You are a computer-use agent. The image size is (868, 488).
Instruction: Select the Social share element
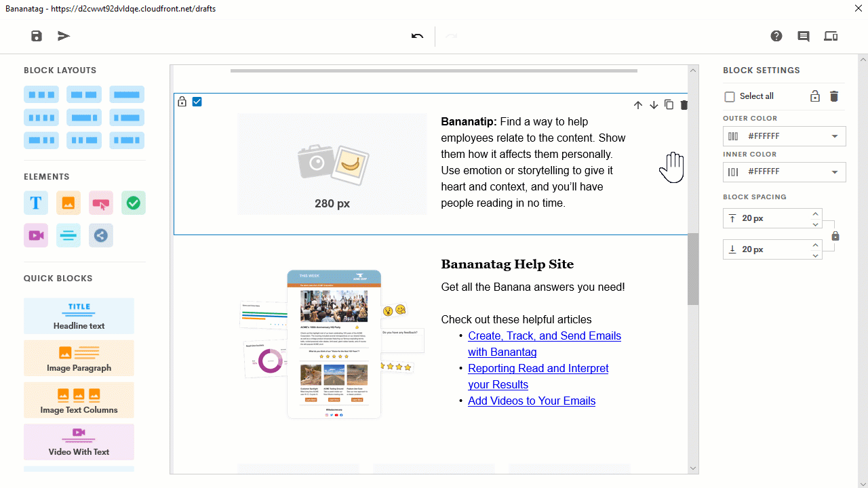pyautogui.click(x=101, y=235)
